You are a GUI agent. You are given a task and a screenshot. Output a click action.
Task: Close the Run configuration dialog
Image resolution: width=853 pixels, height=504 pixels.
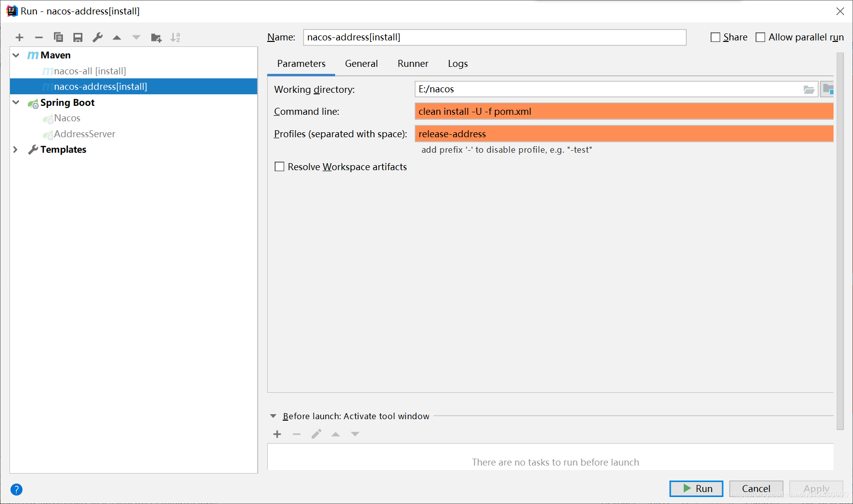pyautogui.click(x=840, y=11)
